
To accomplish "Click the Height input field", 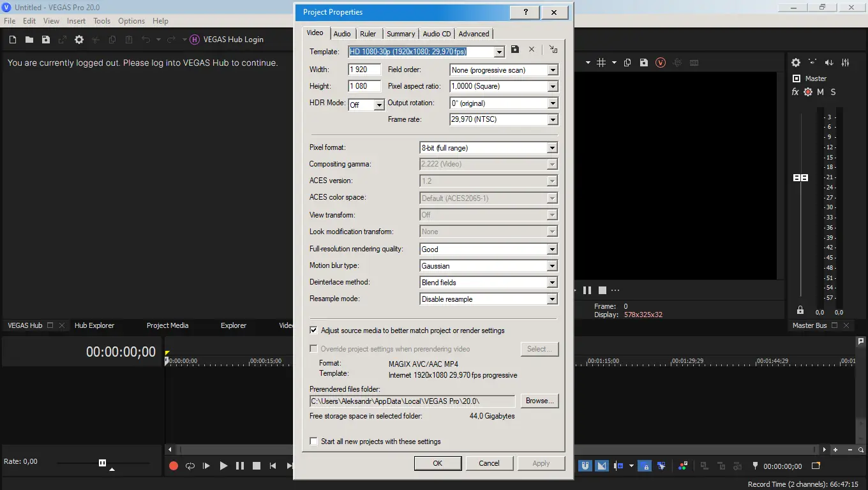I will point(364,86).
